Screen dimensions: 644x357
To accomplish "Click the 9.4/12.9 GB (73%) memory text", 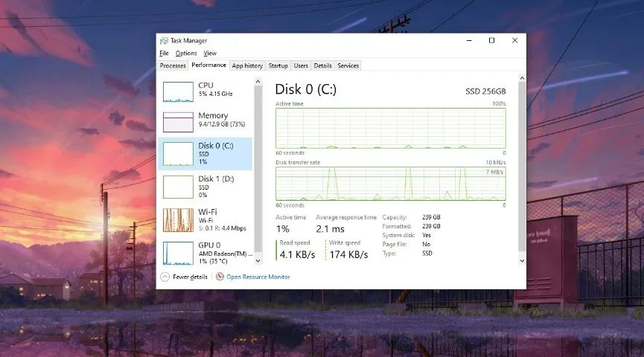I will (x=222, y=124).
